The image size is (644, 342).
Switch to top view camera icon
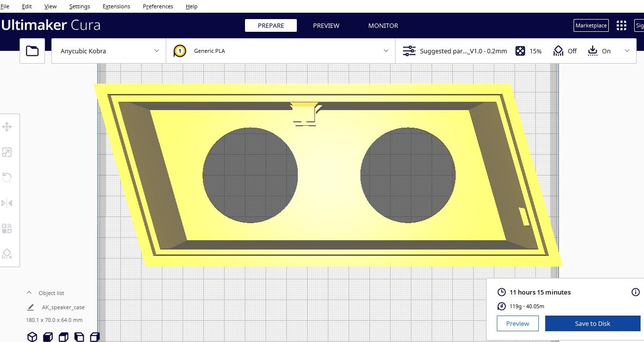tap(64, 337)
